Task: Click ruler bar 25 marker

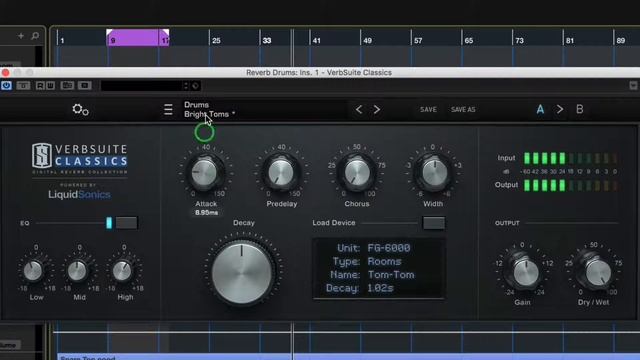Action: tap(216, 41)
